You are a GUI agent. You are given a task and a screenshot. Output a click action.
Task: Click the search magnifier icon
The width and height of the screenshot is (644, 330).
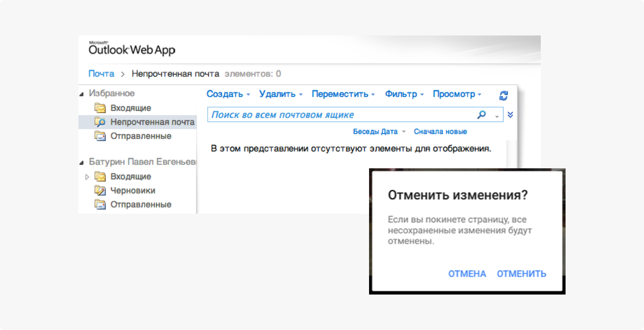[481, 115]
